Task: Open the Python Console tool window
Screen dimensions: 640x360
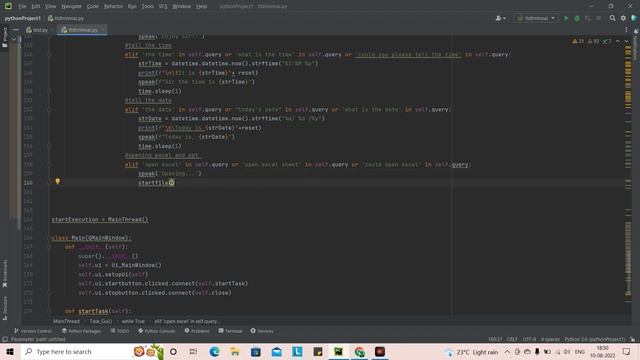Action: pos(157,331)
